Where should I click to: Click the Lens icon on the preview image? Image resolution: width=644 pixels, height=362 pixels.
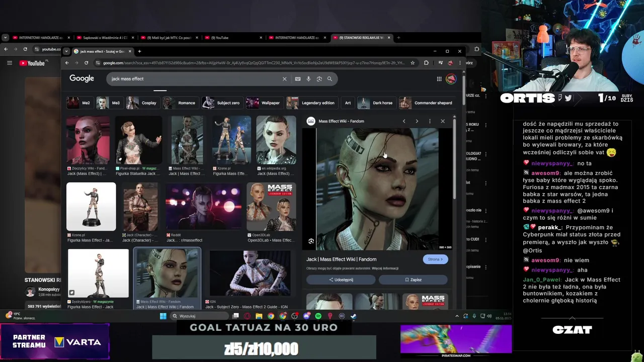pyautogui.click(x=311, y=241)
